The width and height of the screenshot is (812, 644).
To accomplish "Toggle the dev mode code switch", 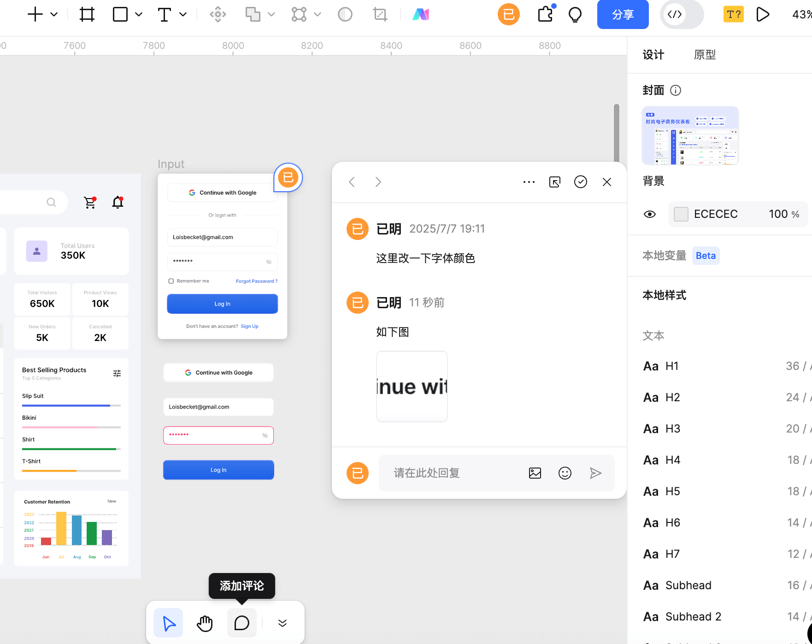I will tap(681, 14).
